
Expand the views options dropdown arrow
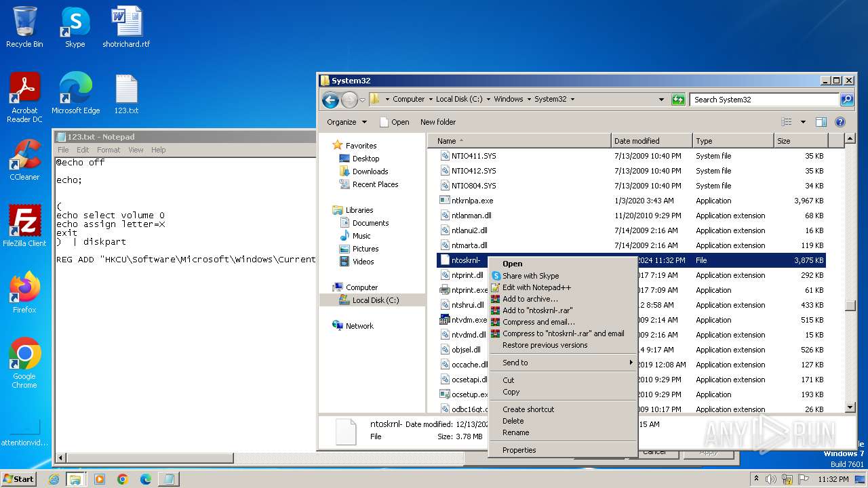pos(803,122)
